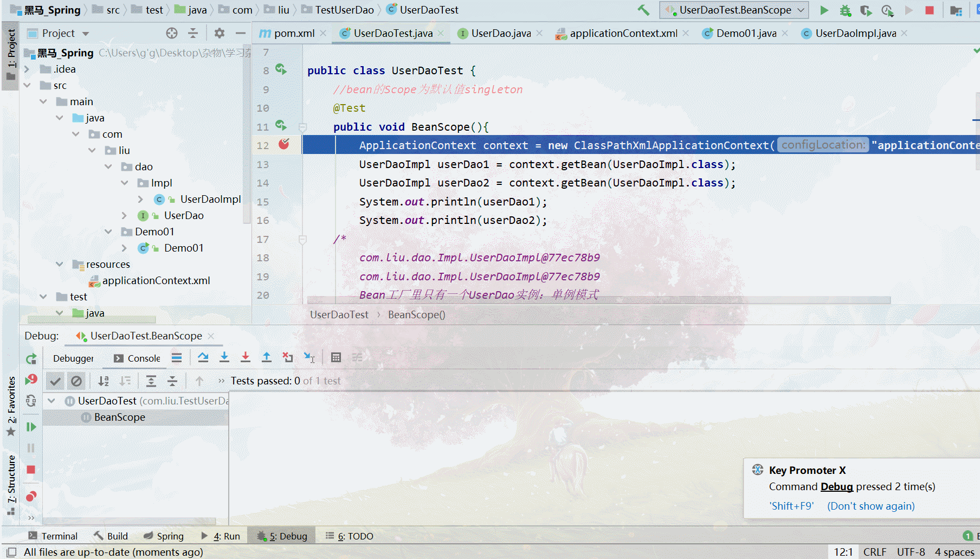Image resolution: width=980 pixels, height=559 pixels.
Task: Collapse the dao package
Action: [x=108, y=166]
